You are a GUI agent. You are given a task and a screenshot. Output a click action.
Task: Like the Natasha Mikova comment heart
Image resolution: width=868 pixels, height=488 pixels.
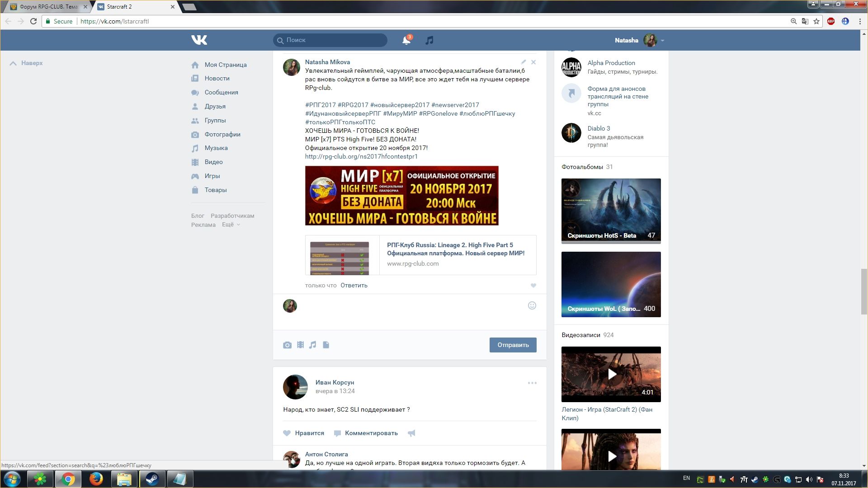pyautogui.click(x=533, y=286)
